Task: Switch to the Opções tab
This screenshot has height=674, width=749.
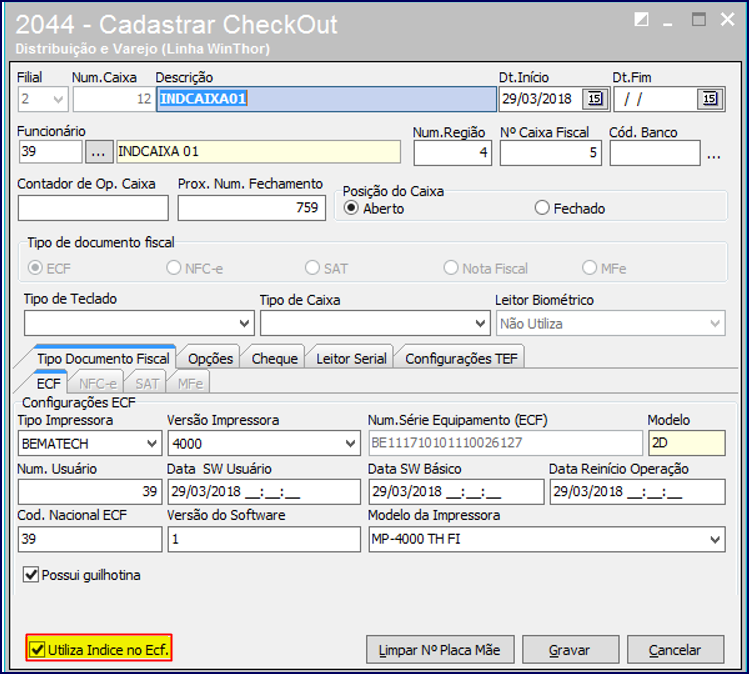Action: (x=210, y=358)
